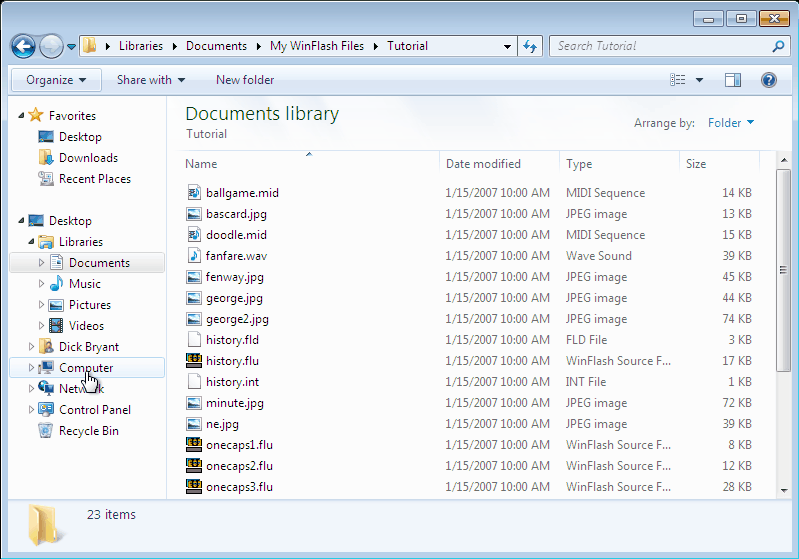Screen dimensions: 799x559
Task: Select the onecaps1.flu WinFlash icon
Action: coord(194,444)
